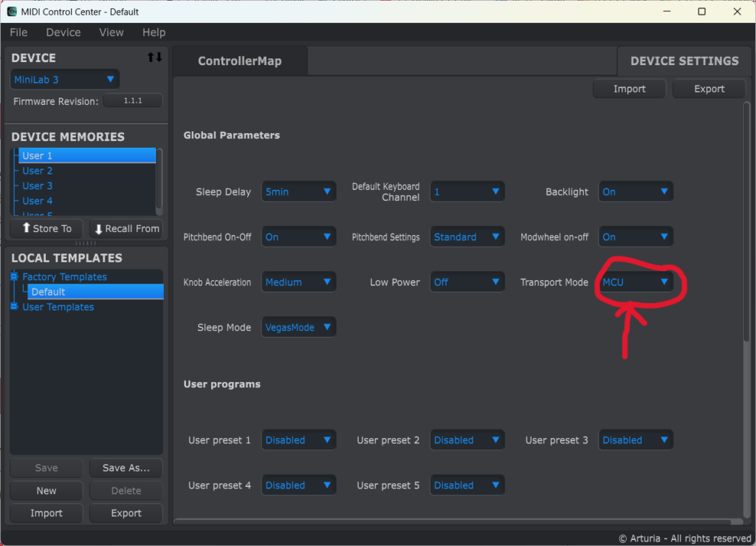Open the View menu
Image resolution: width=756 pixels, height=546 pixels.
[111, 33]
